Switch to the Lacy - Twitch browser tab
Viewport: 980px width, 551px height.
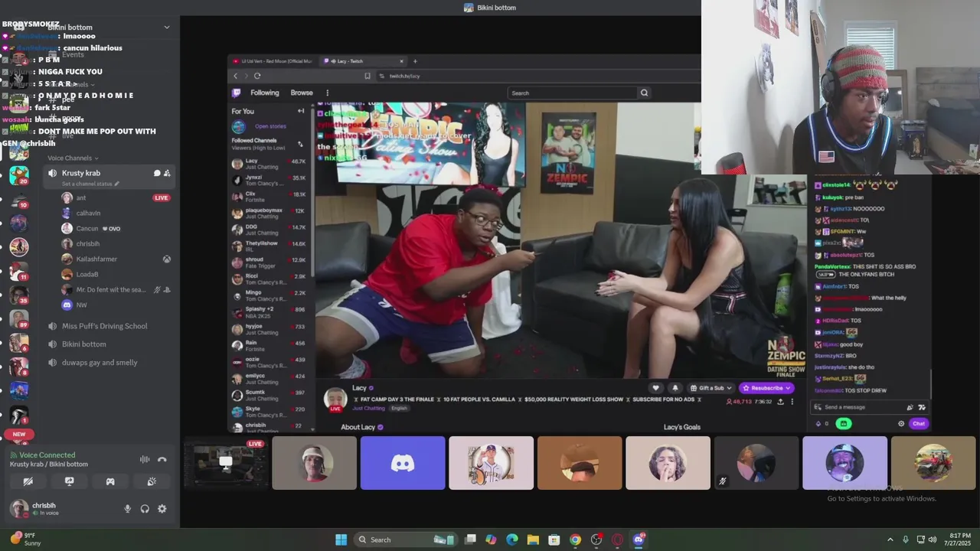point(364,61)
